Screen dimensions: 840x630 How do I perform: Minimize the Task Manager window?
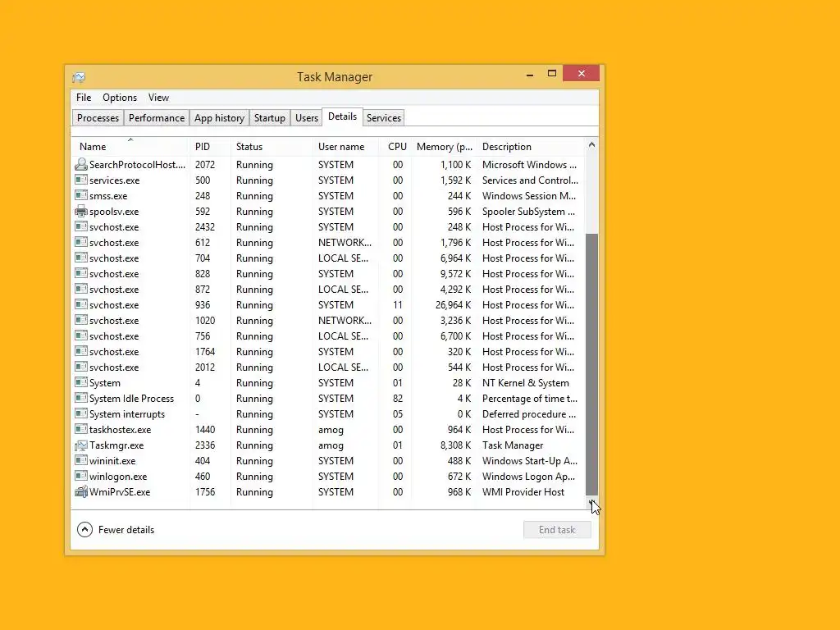pyautogui.click(x=530, y=73)
